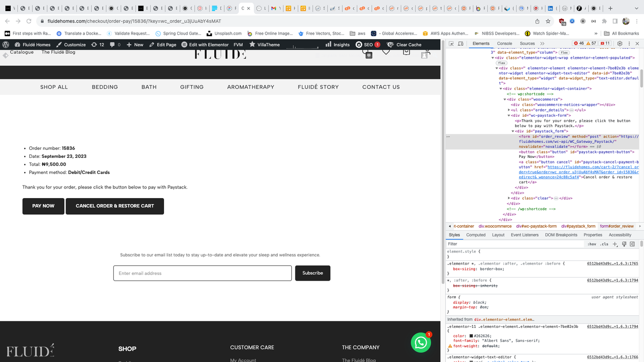644x362 pixels.
Task: Switch to the Console tab
Action: (x=504, y=43)
